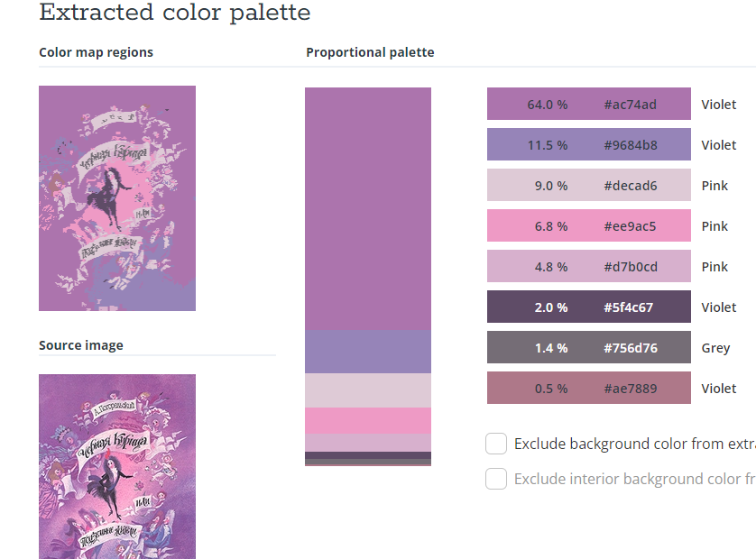Select the #ae7889 swatch at 0.5 %
The height and width of the screenshot is (559, 756).
589,388
